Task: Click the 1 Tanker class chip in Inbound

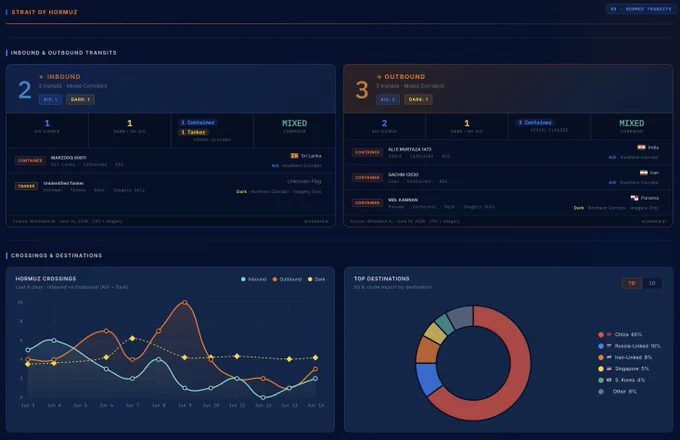Action: [x=193, y=132]
